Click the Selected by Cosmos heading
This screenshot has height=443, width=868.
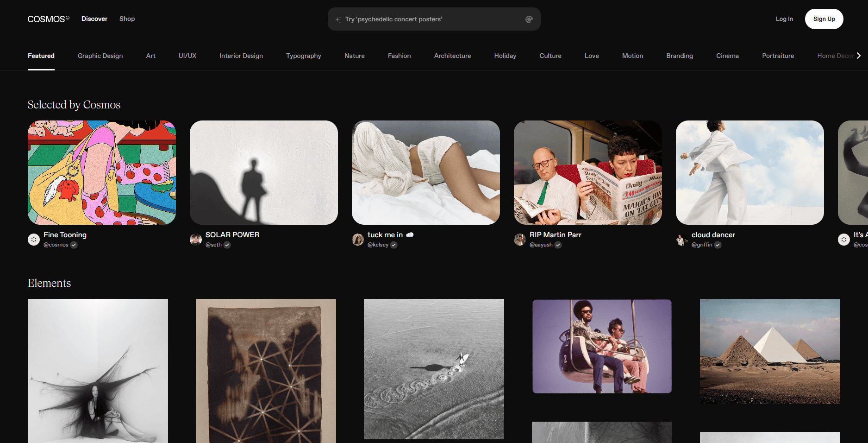[x=74, y=105]
